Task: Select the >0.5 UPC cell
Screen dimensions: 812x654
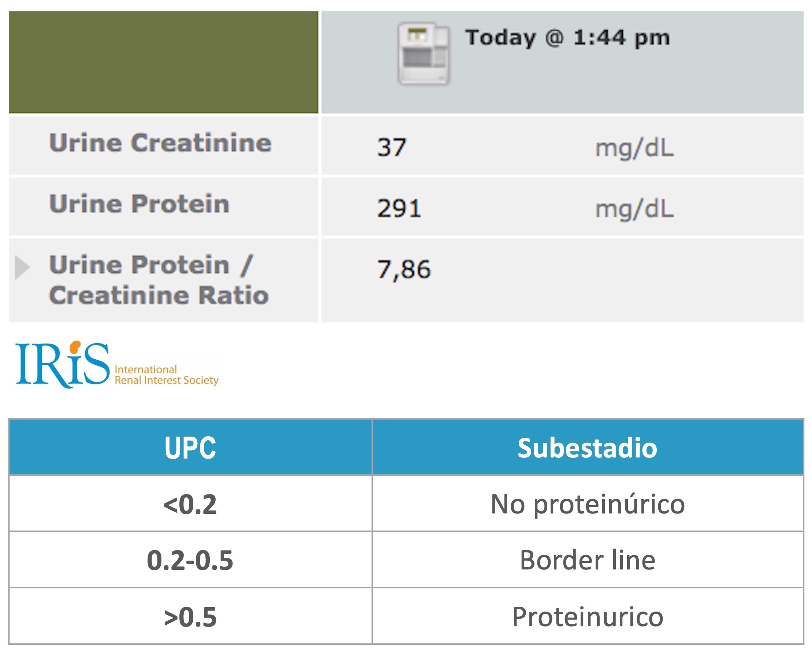Action: click(x=190, y=616)
